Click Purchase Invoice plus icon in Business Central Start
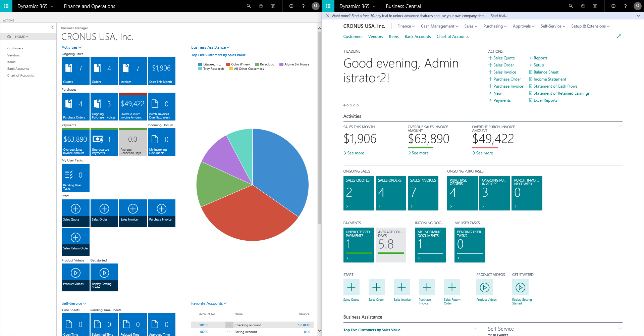Screen dimensions: 644x336 pos(427,287)
